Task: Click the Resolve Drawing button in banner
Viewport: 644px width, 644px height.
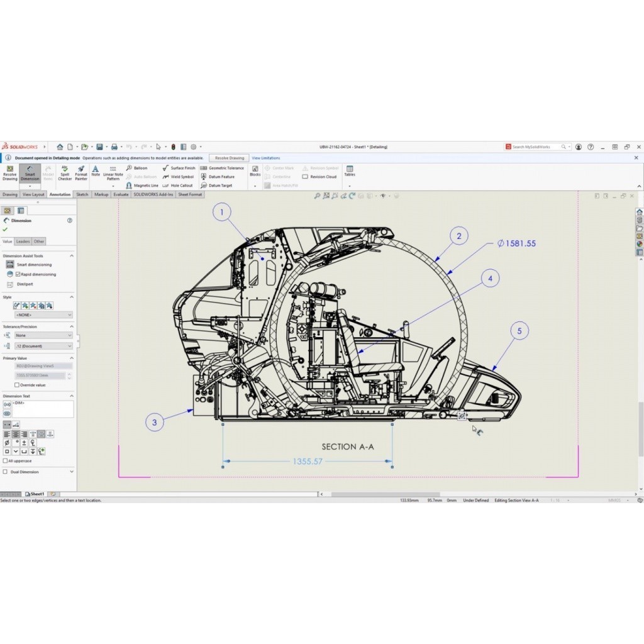Action: click(229, 158)
